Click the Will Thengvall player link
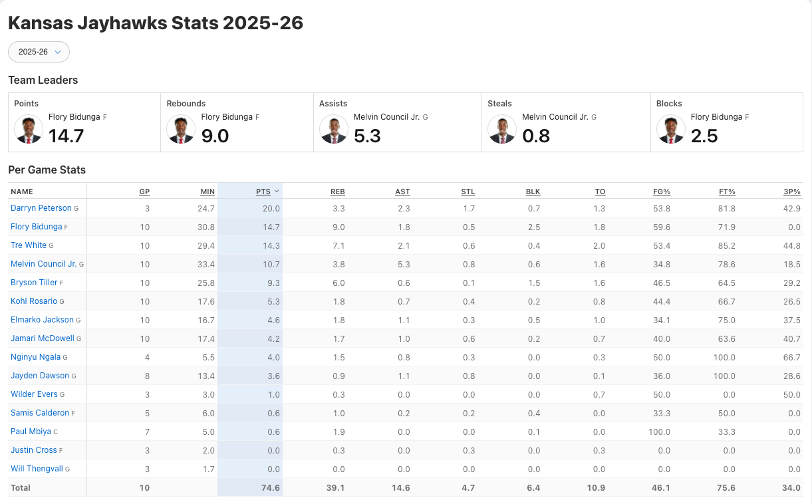Image resolution: width=812 pixels, height=504 pixels. 37,469
